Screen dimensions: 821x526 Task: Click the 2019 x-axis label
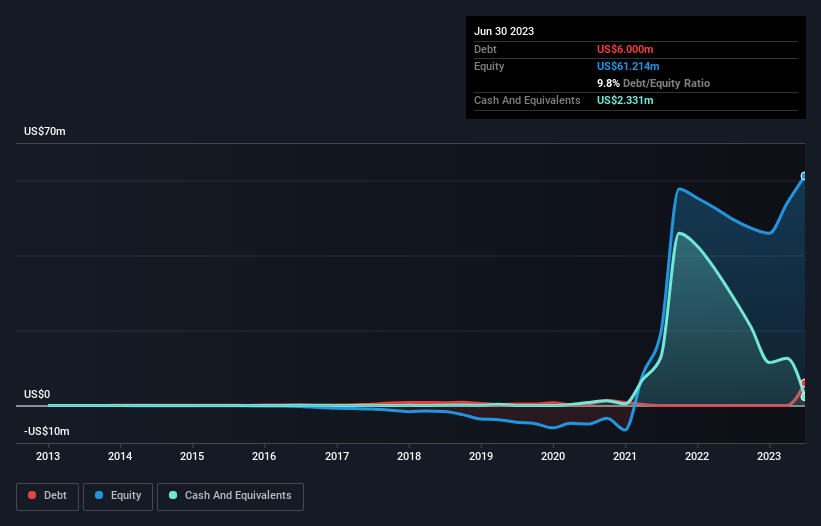(x=481, y=456)
